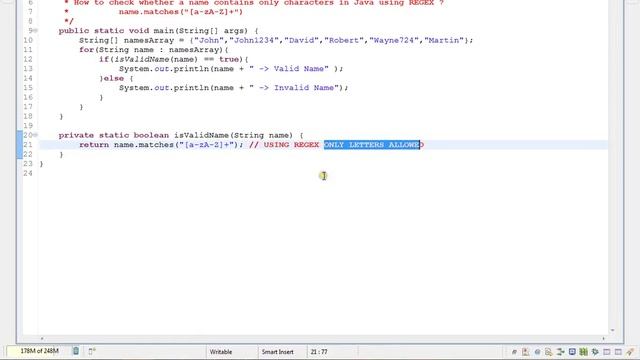The width and height of the screenshot is (640, 360).
Task: Click the blue change marker beside line 21
Action: pyautogui.click(x=20, y=144)
